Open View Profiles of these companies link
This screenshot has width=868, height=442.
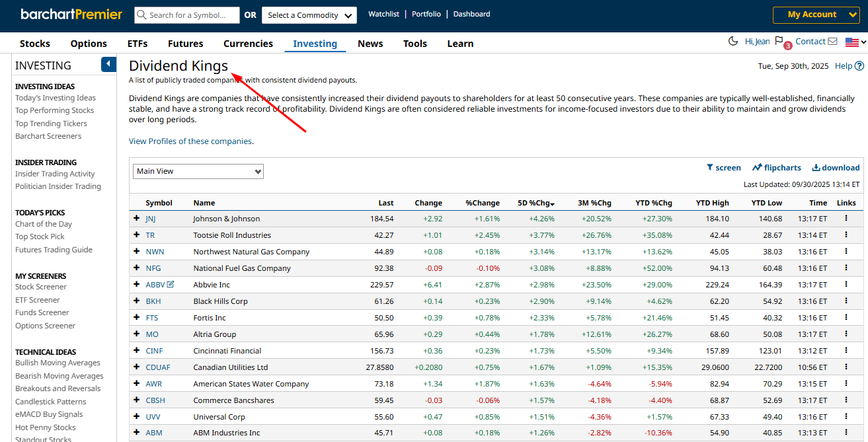190,141
